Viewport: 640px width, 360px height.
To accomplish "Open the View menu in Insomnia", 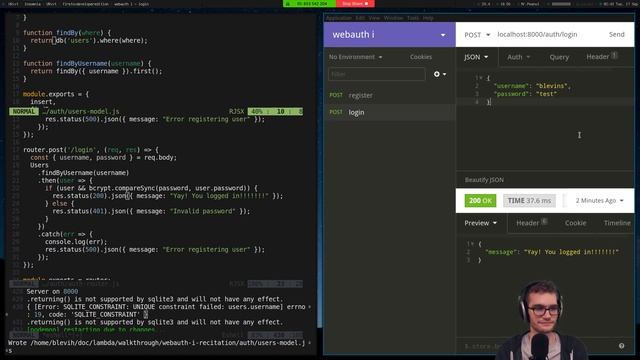I will [374, 18].
